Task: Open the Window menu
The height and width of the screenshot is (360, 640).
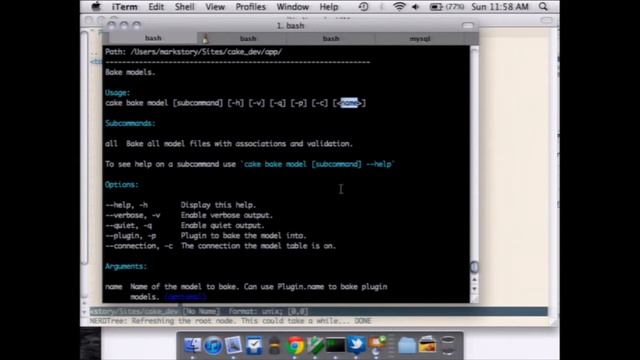Action: point(293,7)
